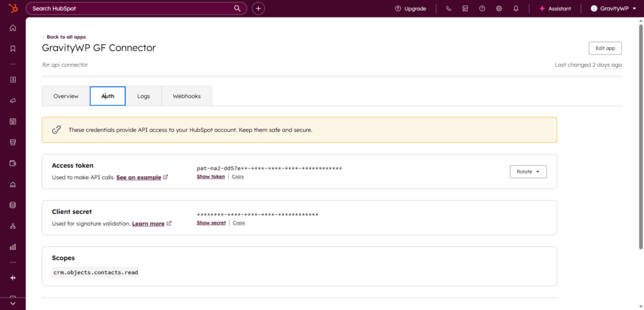This screenshot has height=310, width=644.
Task: Open the GravityWP account menu
Action: click(613, 9)
